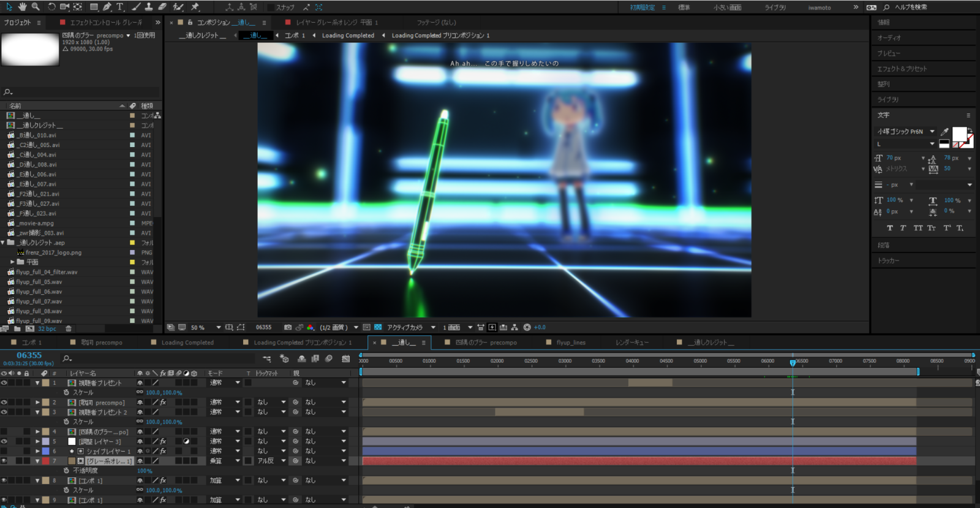Toggle the 不透明度 stopwatch under layer 7

point(66,471)
